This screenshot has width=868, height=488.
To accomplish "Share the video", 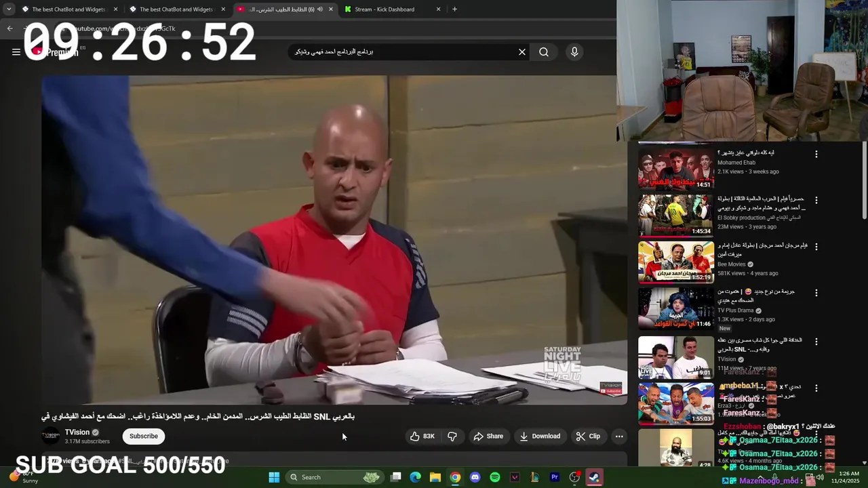I will coord(488,436).
